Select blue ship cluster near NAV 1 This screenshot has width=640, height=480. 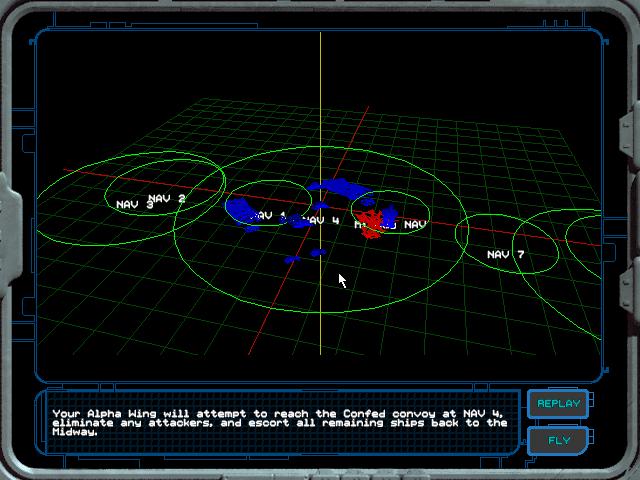242,213
